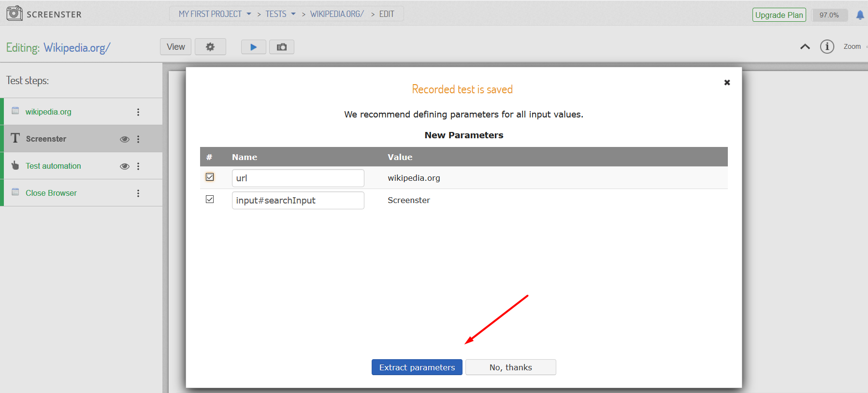Select the Test automation step

(81, 166)
